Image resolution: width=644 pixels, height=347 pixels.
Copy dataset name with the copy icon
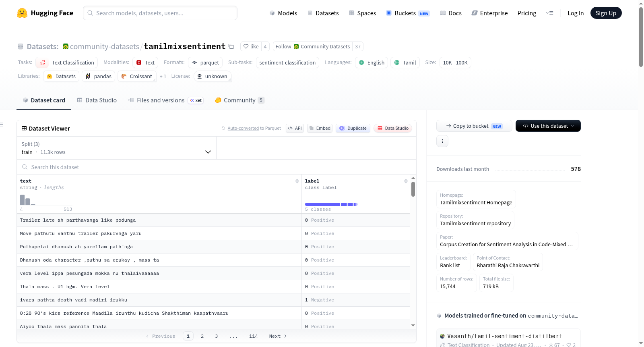point(231,46)
